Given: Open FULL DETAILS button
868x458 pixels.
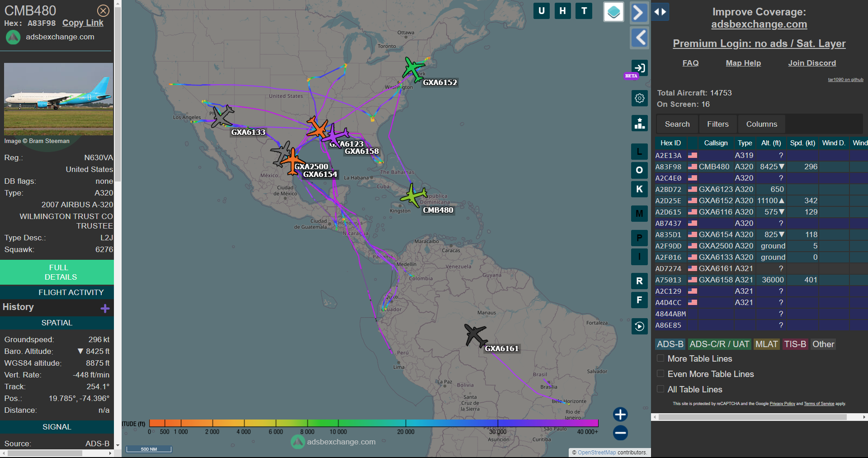Looking at the screenshot, I should click(x=57, y=272).
